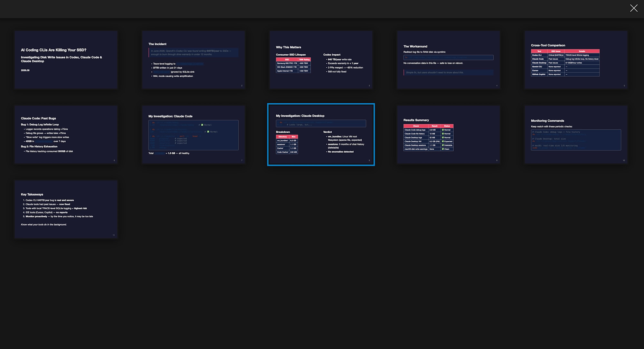Click the Consumer SSD Lifespan table
The width and height of the screenshot is (644, 349).
pos(293,65)
